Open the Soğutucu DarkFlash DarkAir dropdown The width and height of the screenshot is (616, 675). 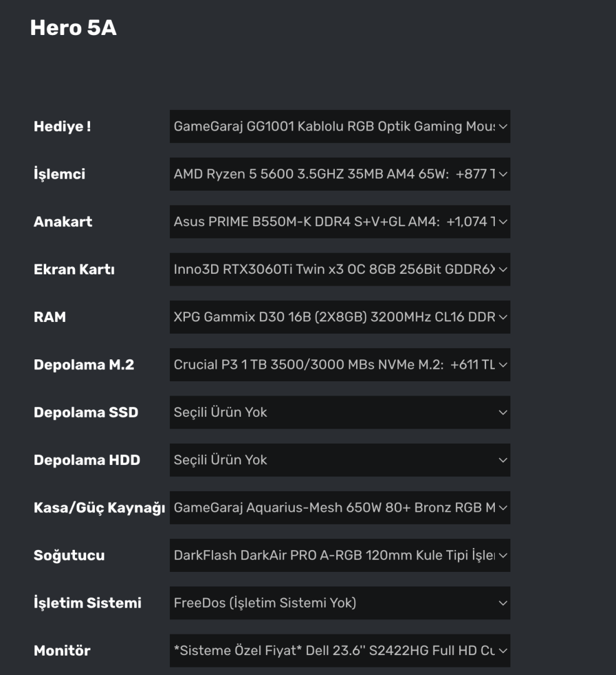339,555
